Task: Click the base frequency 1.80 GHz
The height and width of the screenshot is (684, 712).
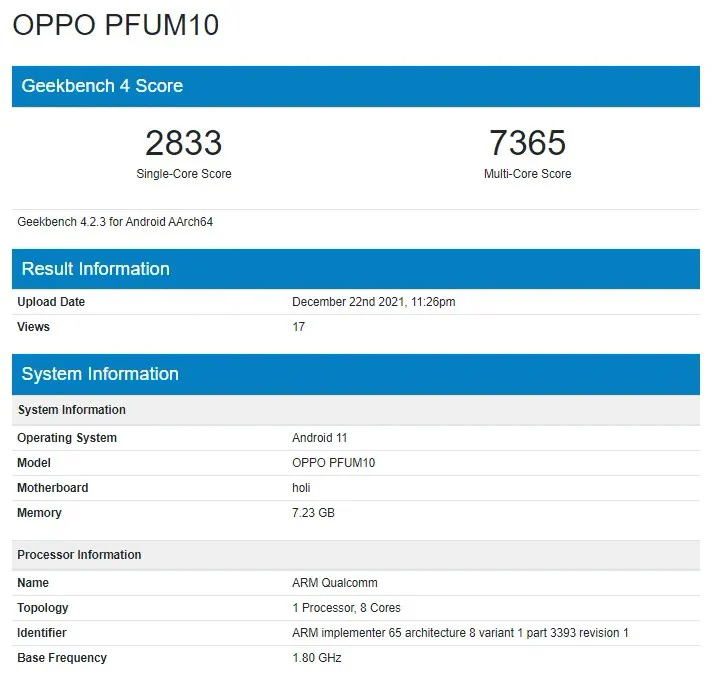Action: pyautogui.click(x=317, y=658)
